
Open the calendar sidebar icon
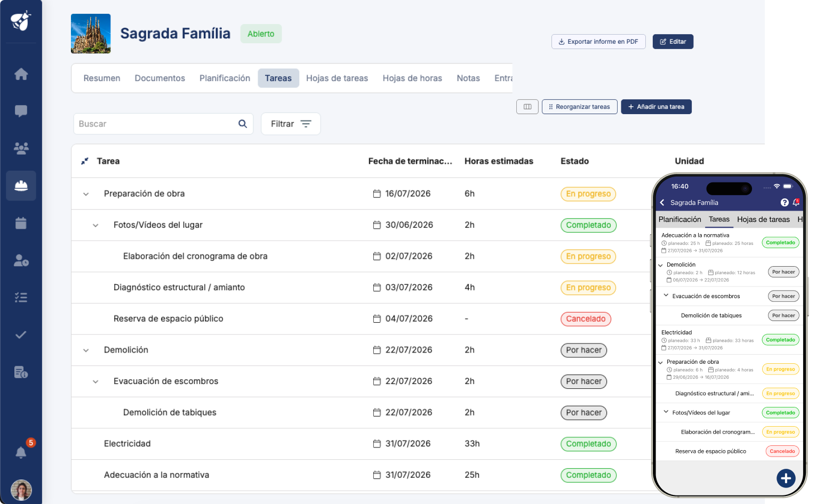coord(21,223)
